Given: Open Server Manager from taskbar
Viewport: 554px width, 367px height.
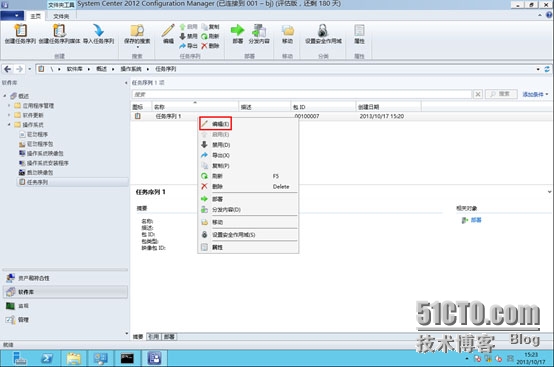Looking at the screenshot, I should pos(19,358).
